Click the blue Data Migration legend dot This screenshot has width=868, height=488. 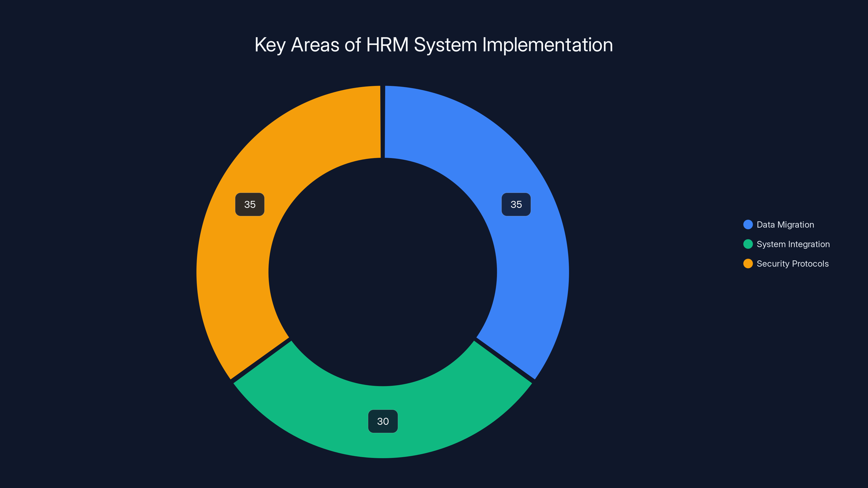(748, 225)
